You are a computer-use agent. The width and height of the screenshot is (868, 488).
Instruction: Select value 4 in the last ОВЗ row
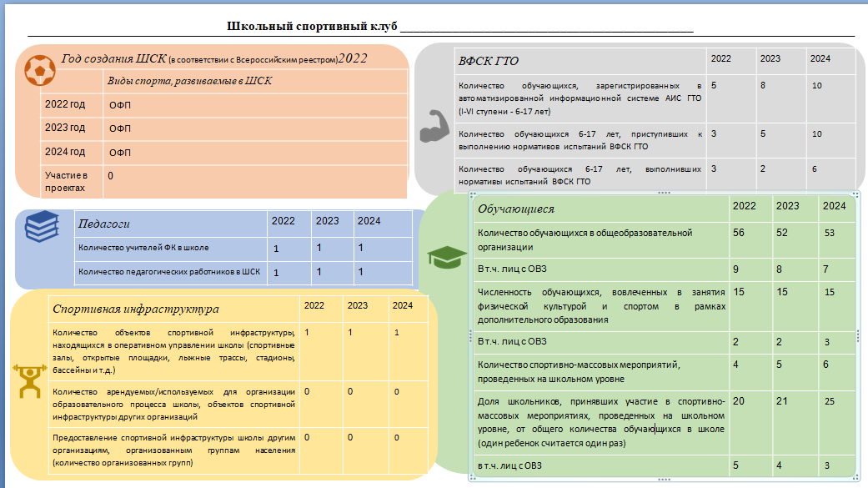(779, 465)
